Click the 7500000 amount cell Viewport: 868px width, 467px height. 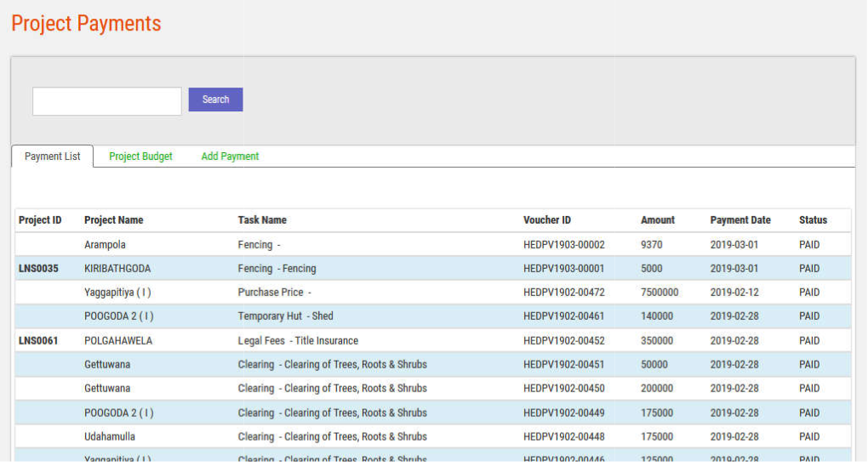660,293
